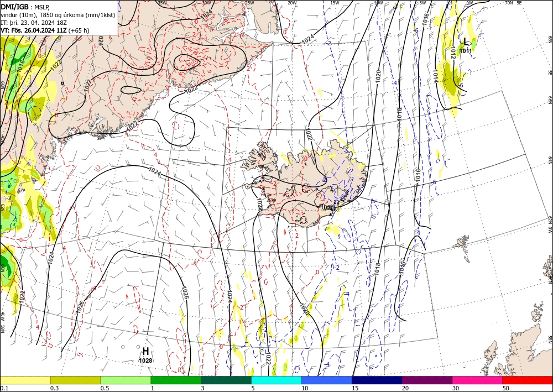Image resolution: width=553 pixels, height=392 pixels.
Task: Click the '64N' latitude label
Action: (x=550, y=160)
